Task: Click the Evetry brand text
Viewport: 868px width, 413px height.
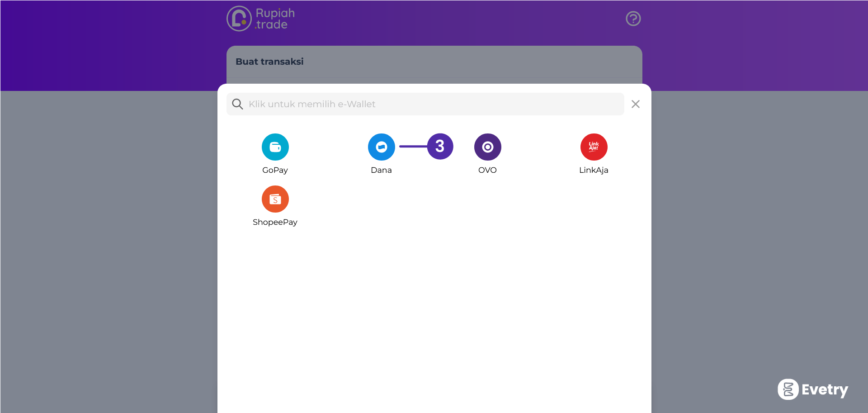Action: coord(825,389)
